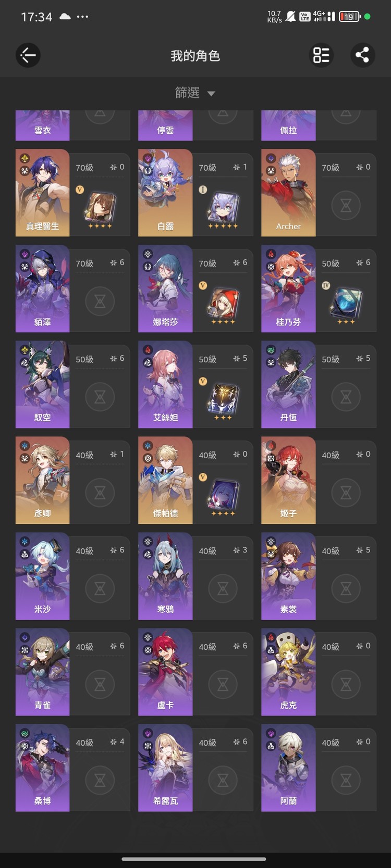Select the 盧卡 character portrait
The width and height of the screenshot is (391, 868).
[165, 672]
